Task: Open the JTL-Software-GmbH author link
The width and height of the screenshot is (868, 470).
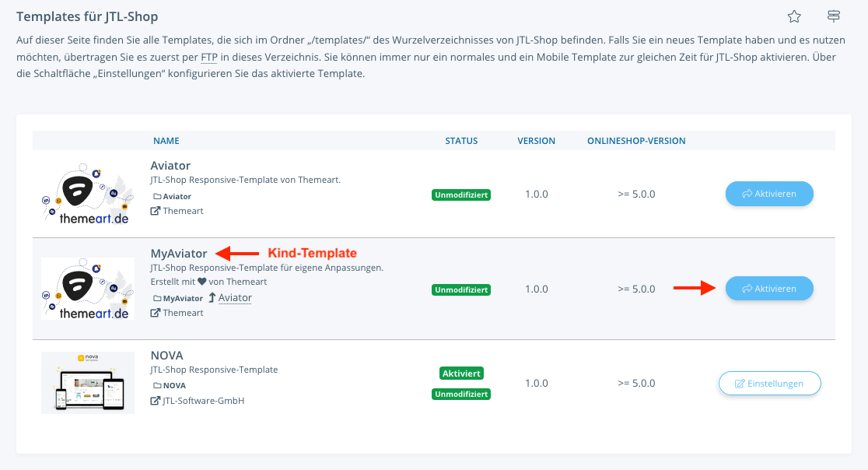Action: tap(203, 401)
